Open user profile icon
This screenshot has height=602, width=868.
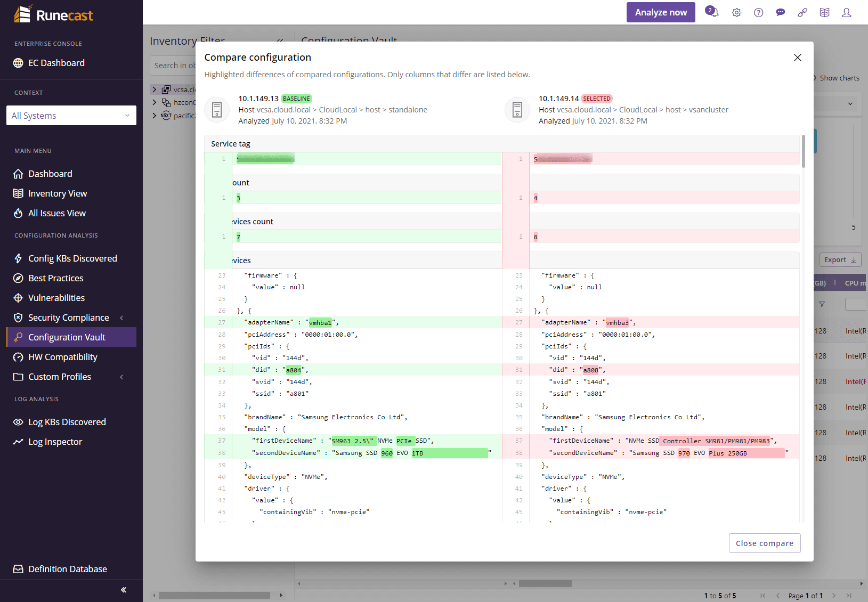[847, 13]
